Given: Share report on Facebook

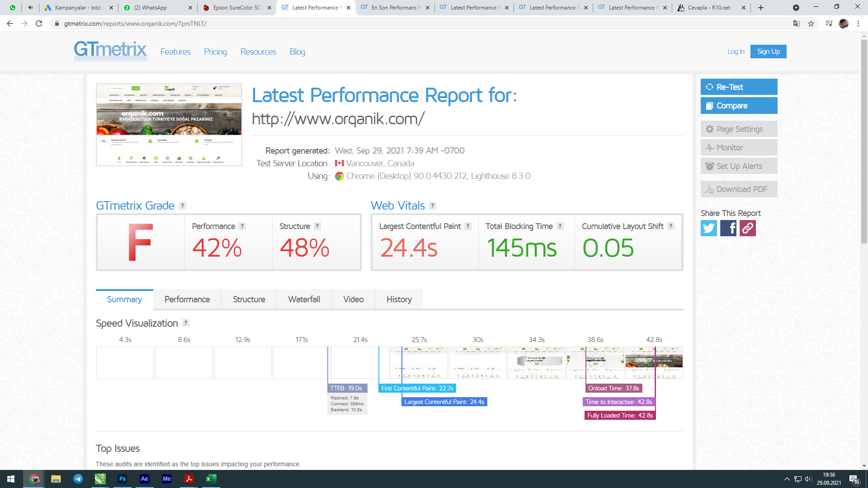Looking at the screenshot, I should coord(728,228).
